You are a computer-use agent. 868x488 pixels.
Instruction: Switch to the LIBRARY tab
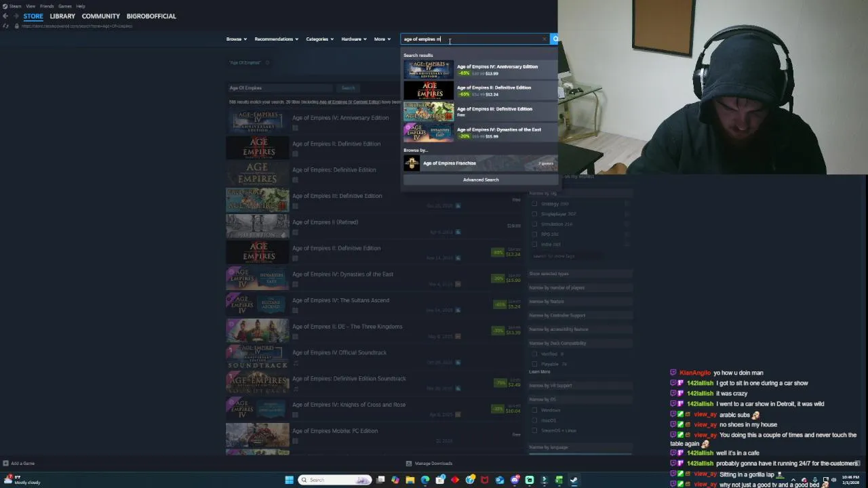click(x=62, y=16)
